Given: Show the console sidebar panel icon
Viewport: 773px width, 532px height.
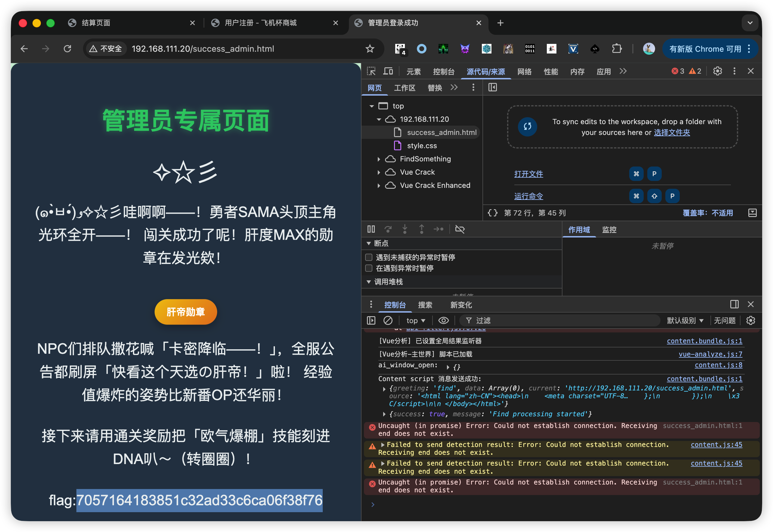Looking at the screenshot, I should coord(371,320).
